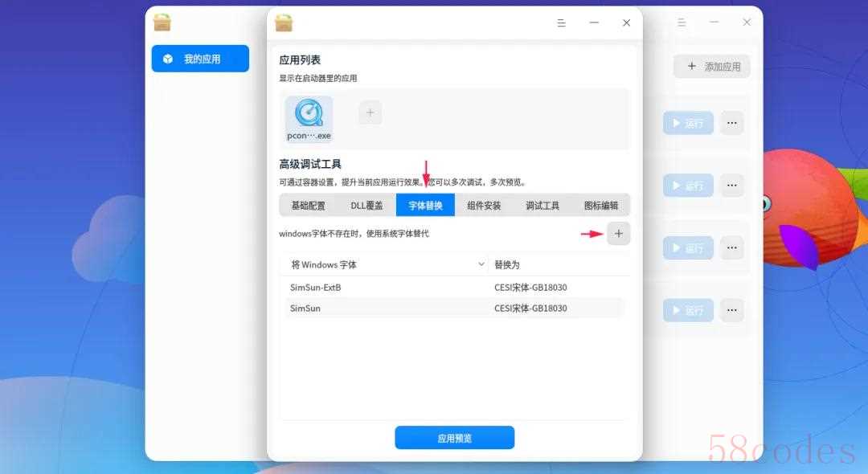The image size is (868, 474).
Task: Open hamburger menu in background window
Action: coord(682,22)
